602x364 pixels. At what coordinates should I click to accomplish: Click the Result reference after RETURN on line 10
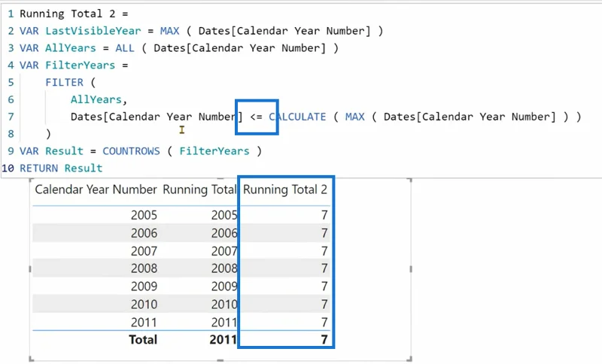pos(84,168)
